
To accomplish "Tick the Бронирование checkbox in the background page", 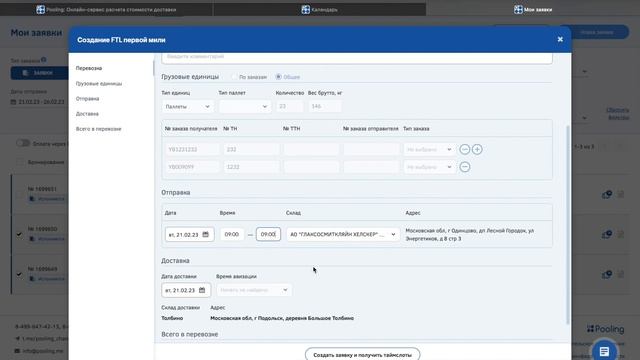I will coord(20,162).
